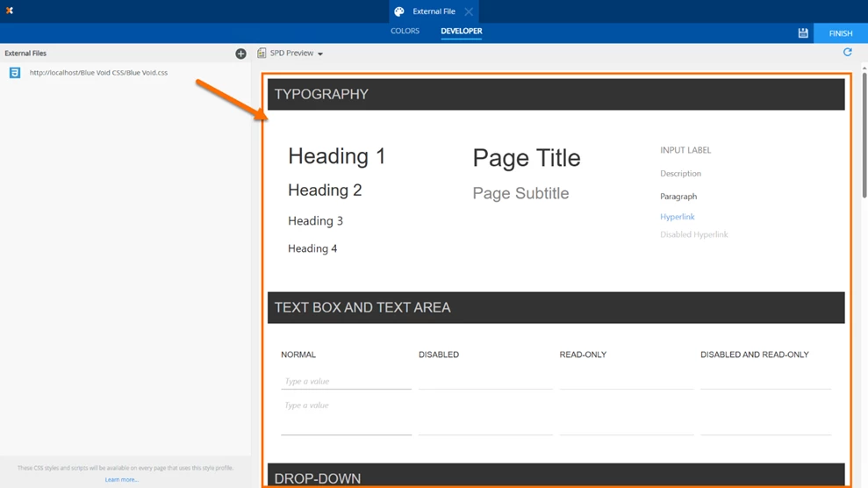This screenshot has width=868, height=488.
Task: Click the disabled text box field
Action: (x=485, y=381)
